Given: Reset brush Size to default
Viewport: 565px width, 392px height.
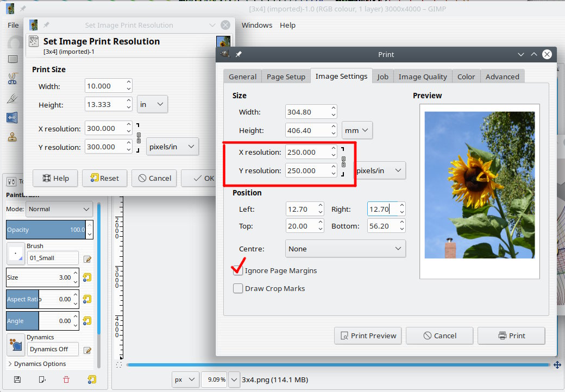Looking at the screenshot, I should tap(87, 277).
